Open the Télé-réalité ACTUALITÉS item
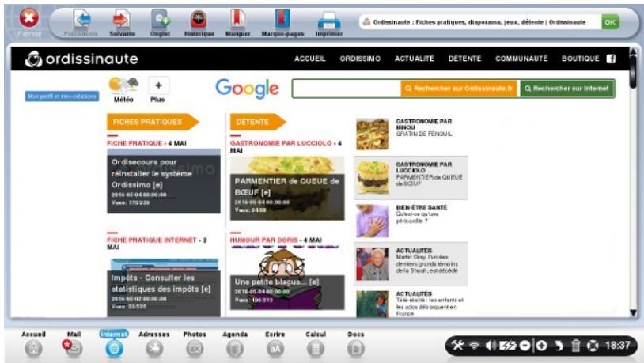This screenshot has width=644, height=363. coord(411,303)
